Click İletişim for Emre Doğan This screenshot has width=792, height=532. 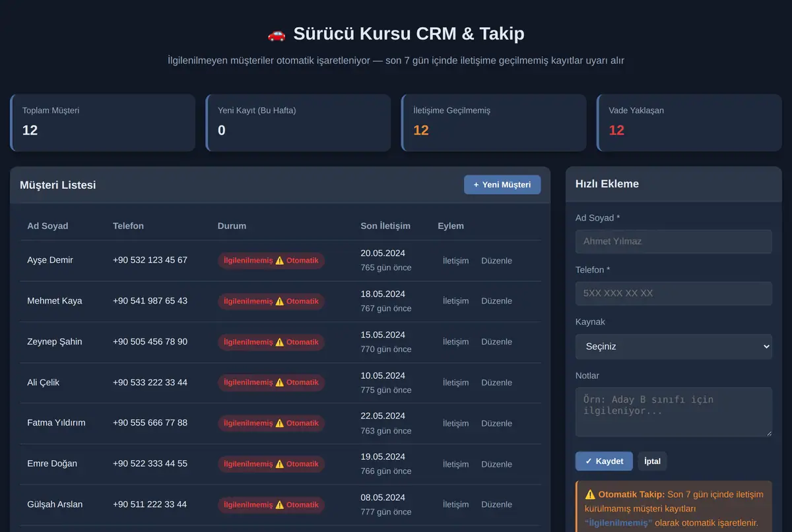tap(455, 464)
